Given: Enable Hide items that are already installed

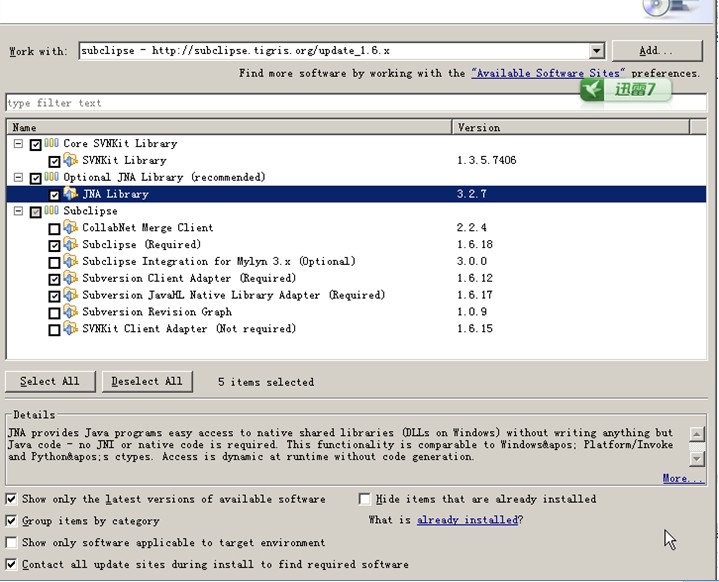Looking at the screenshot, I should (x=365, y=499).
